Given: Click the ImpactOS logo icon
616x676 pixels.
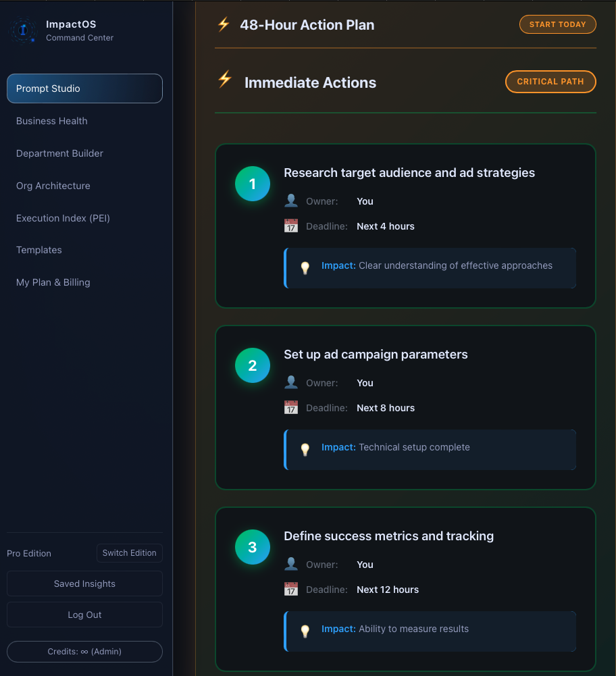Looking at the screenshot, I should [x=24, y=30].
